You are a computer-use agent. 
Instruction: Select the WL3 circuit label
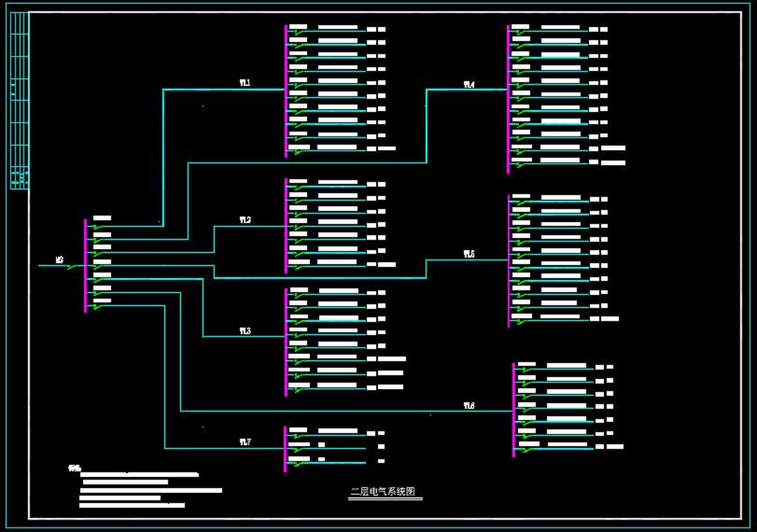tap(245, 331)
